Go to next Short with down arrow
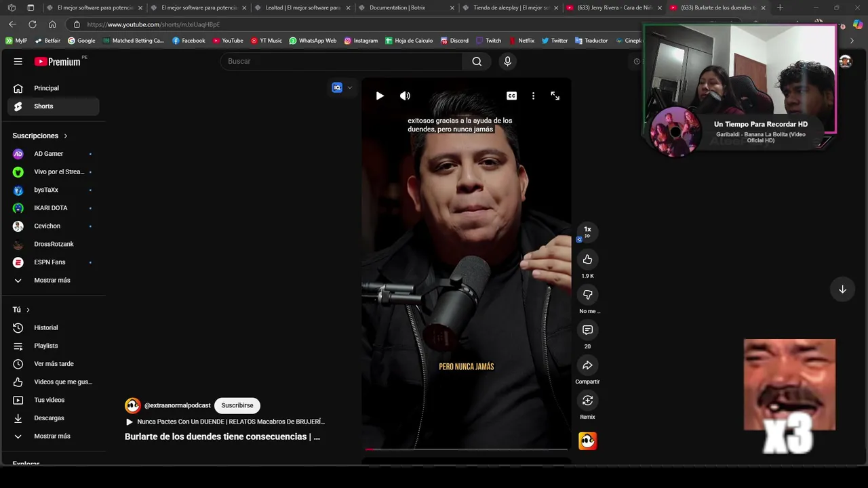868x488 pixels. (842, 289)
